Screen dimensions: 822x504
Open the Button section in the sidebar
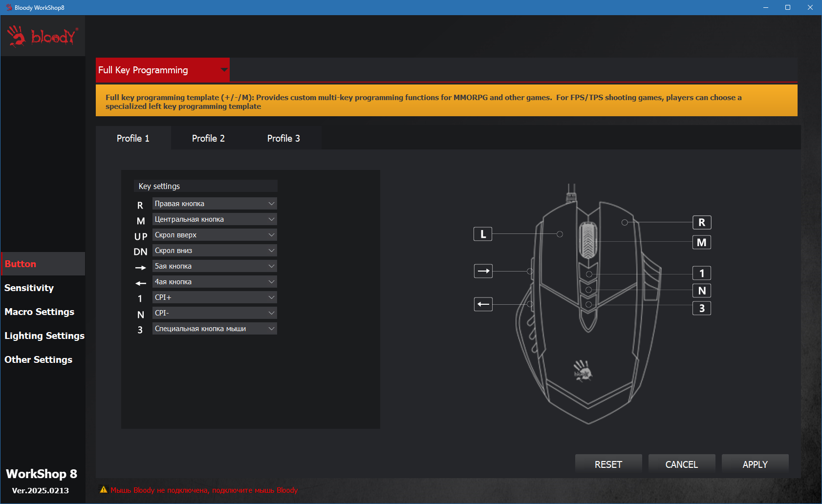(43, 264)
